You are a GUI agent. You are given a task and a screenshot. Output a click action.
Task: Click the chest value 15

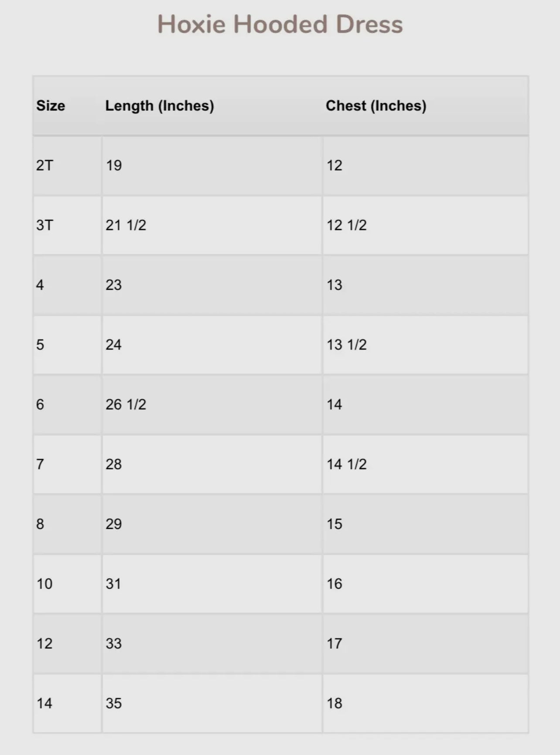[x=335, y=524]
